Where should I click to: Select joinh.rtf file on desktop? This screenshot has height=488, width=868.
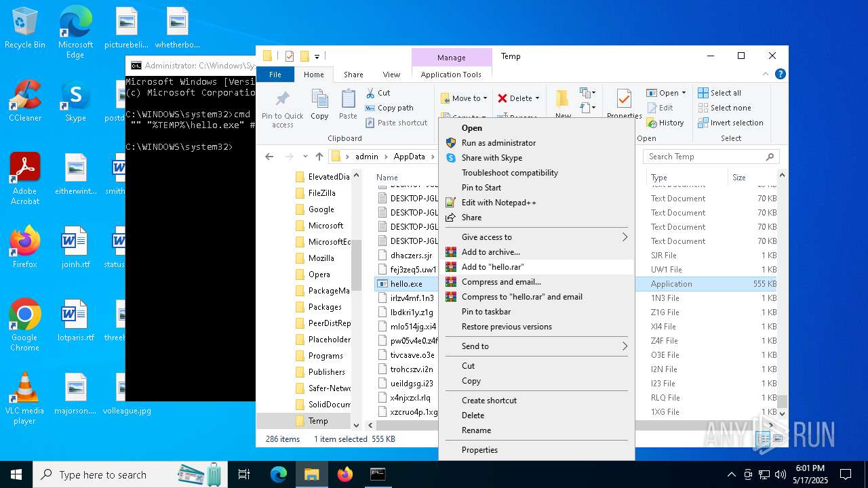coord(75,248)
